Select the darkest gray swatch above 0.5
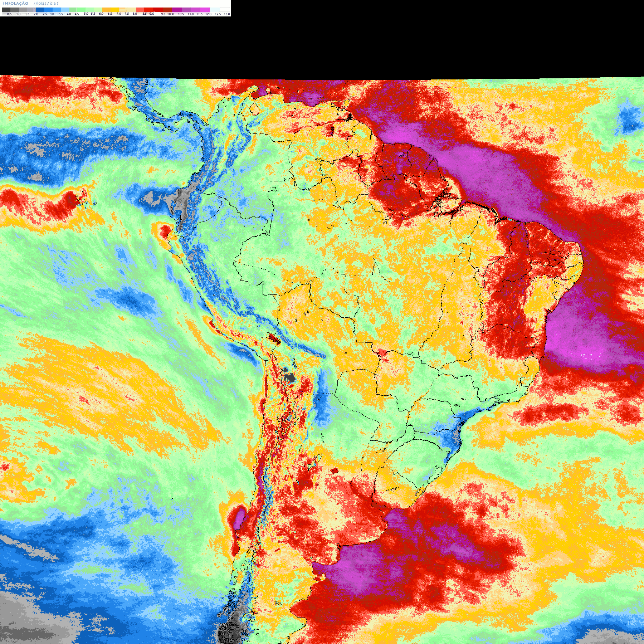Viewport: 644px width, 644px height. (6, 10)
